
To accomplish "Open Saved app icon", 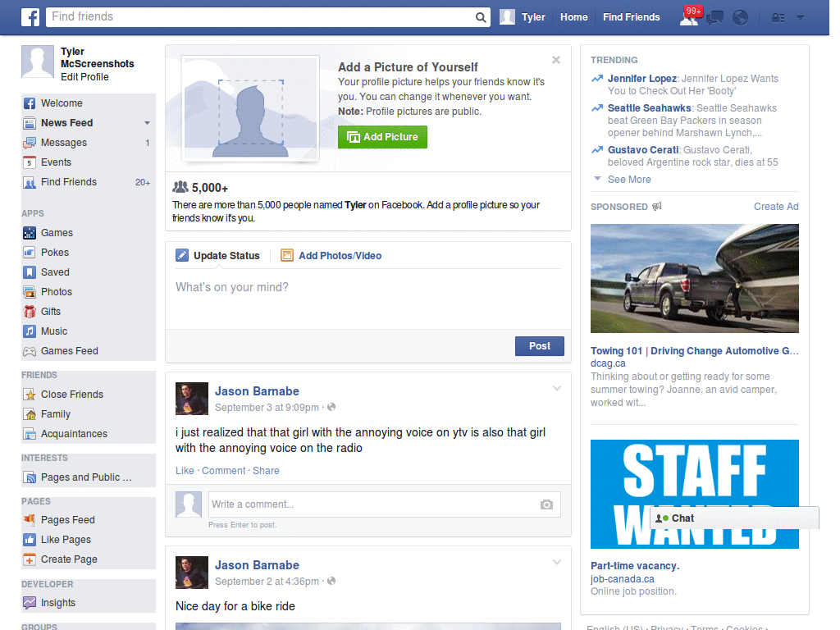I will (30, 272).
